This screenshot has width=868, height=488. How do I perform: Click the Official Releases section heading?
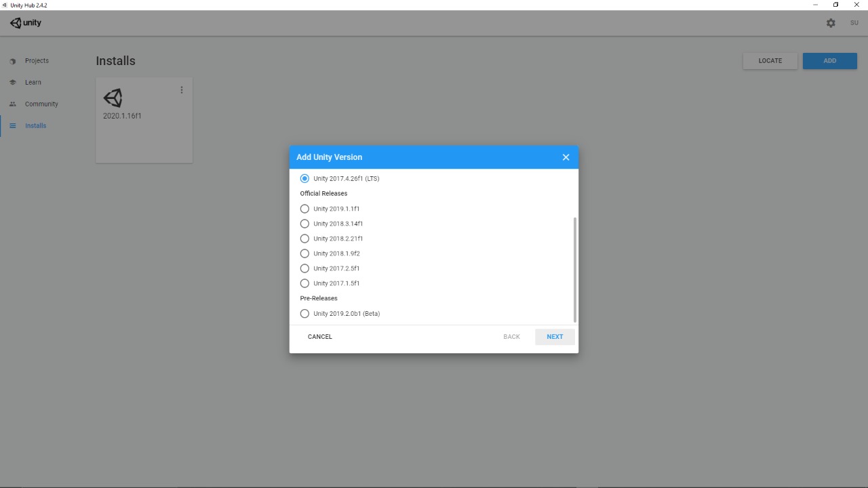(x=323, y=194)
